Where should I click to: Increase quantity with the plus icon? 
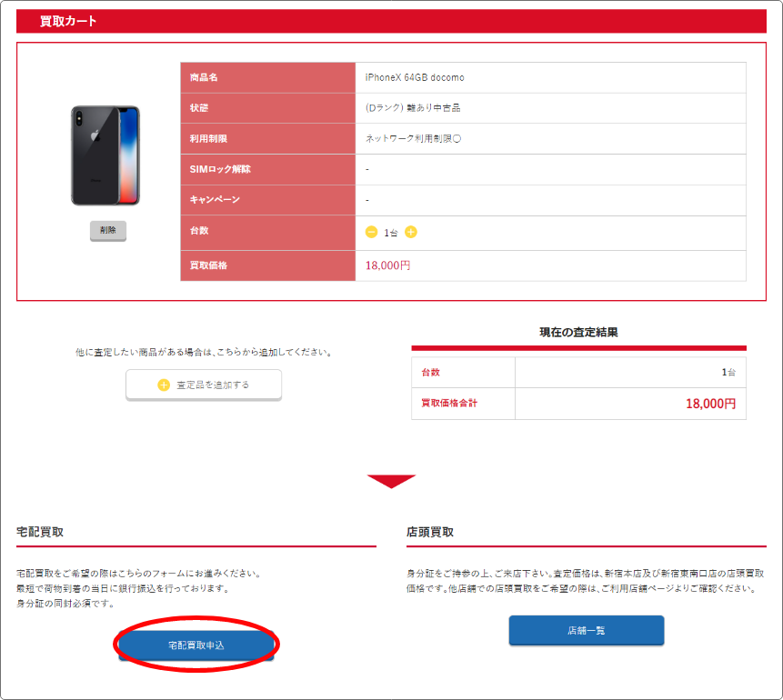[411, 232]
